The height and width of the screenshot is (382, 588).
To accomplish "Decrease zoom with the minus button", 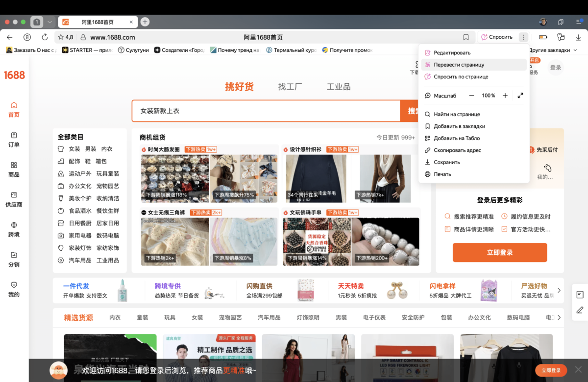I will pyautogui.click(x=471, y=95).
